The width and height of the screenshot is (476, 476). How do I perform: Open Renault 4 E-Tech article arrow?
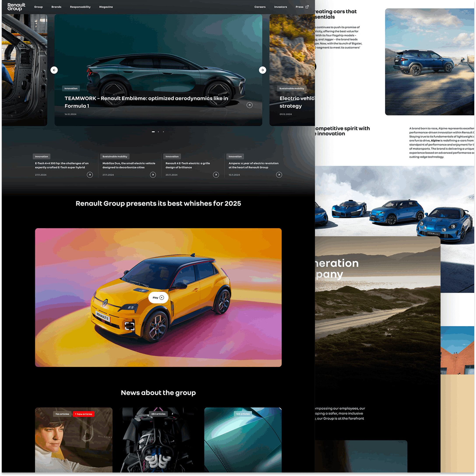click(x=216, y=175)
